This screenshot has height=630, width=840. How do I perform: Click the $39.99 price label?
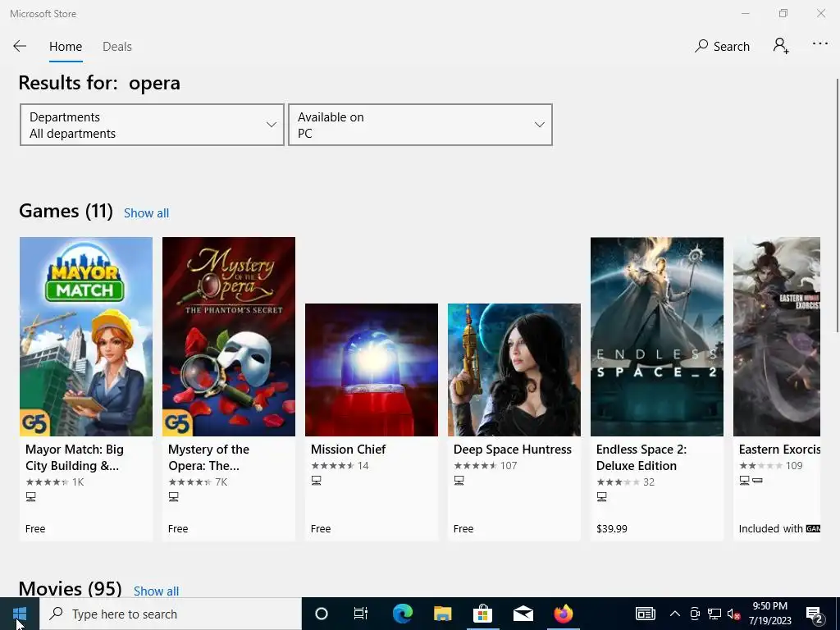(x=612, y=529)
